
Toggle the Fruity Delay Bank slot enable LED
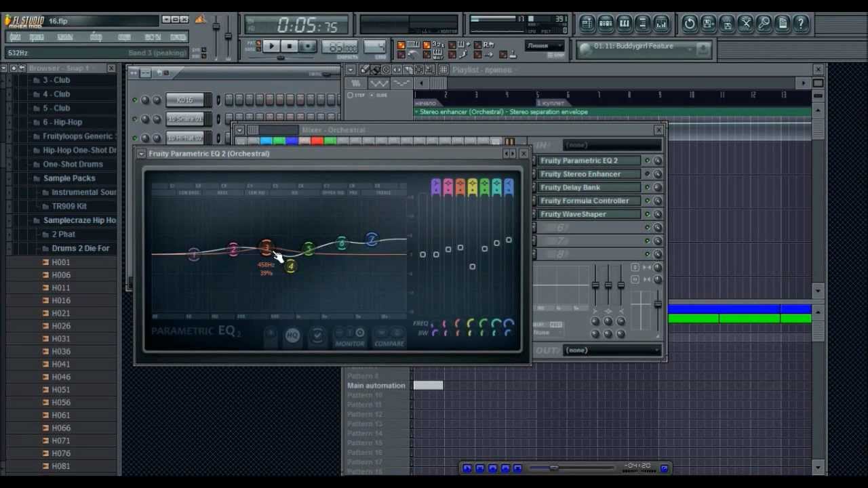tap(647, 187)
